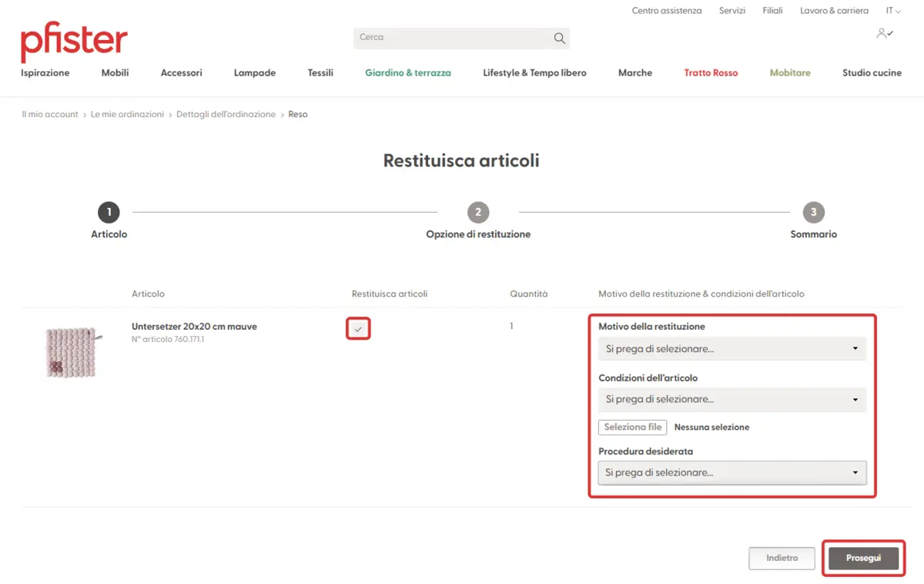Click the Untersetzer product thumbnail
Viewport: 924px width, 584px height.
click(71, 352)
